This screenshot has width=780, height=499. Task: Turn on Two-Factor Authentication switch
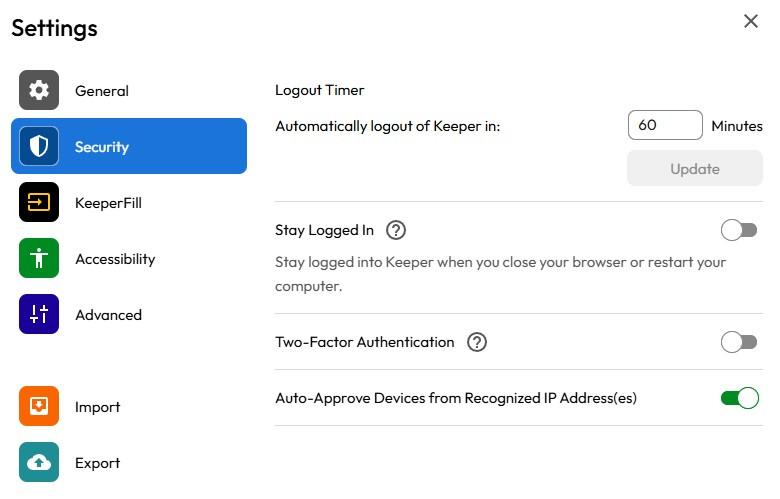739,342
